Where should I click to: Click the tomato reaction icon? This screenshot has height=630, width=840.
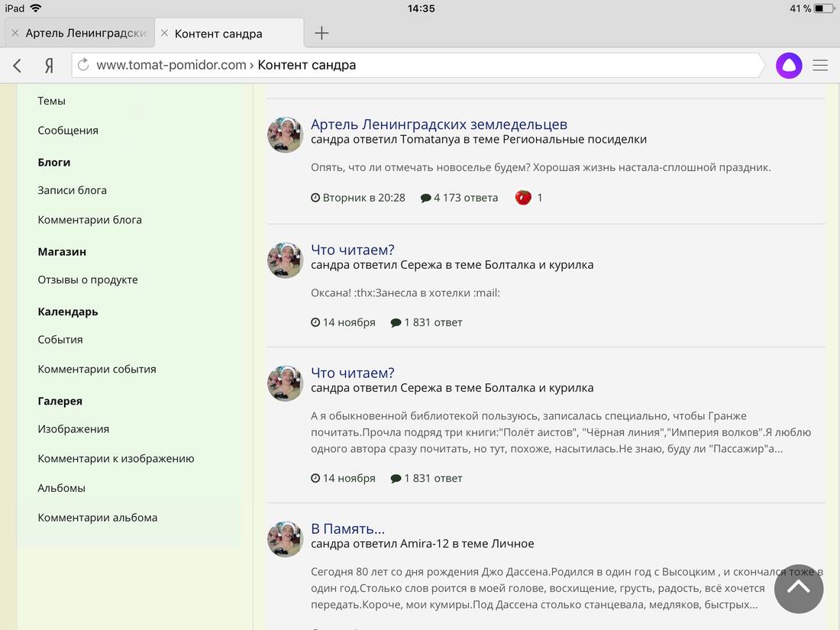pos(523,198)
